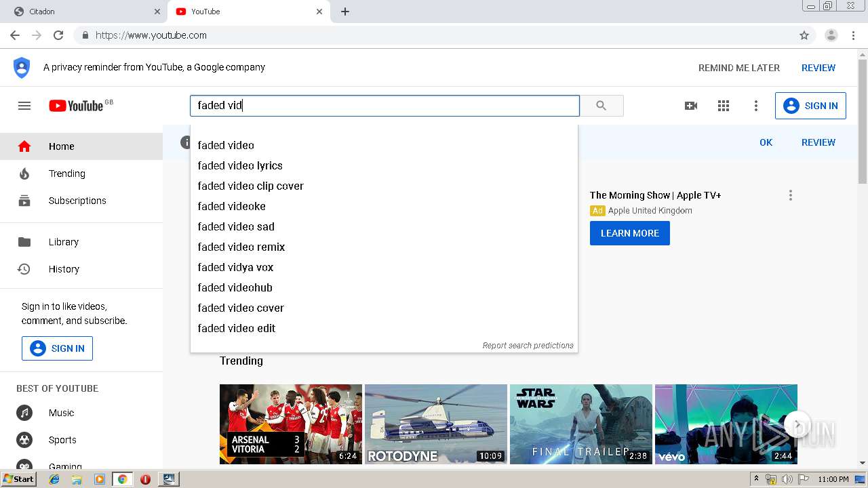The width and height of the screenshot is (868, 488).
Task: Open the settings three-dot menu near Sign In
Action: (756, 106)
